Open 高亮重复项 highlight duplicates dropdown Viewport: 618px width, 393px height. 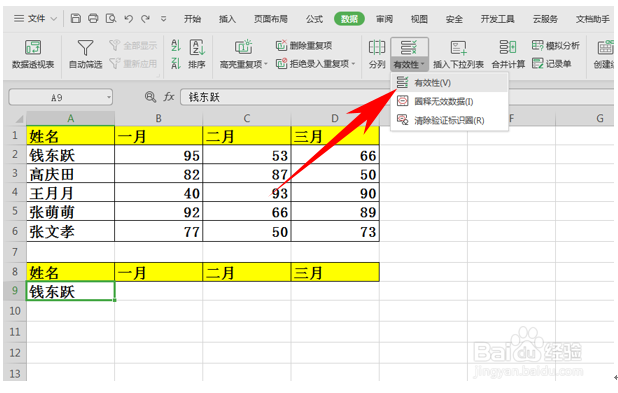[243, 54]
